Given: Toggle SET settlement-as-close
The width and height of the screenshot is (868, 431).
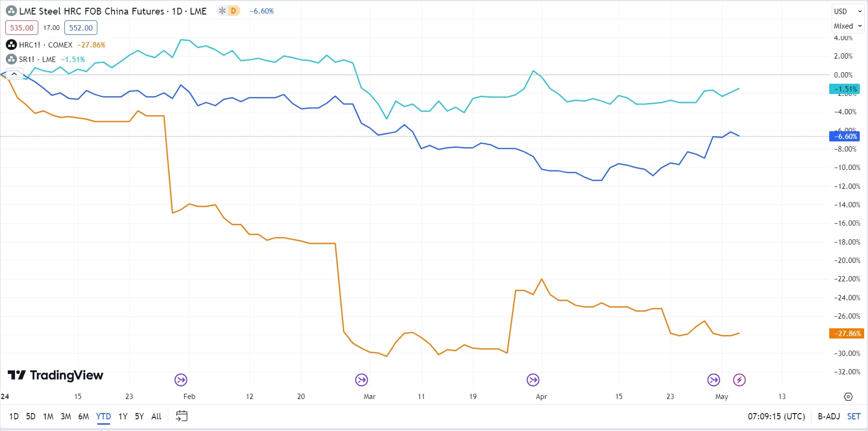Looking at the screenshot, I should 853,416.
